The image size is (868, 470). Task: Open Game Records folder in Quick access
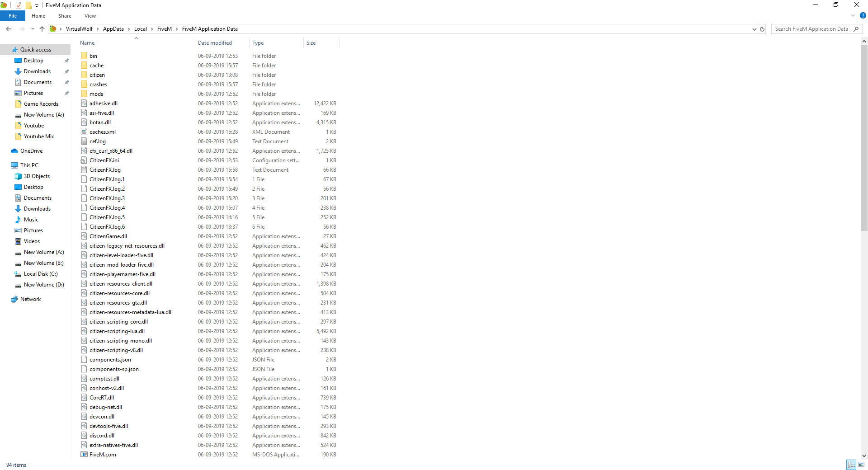coord(41,104)
